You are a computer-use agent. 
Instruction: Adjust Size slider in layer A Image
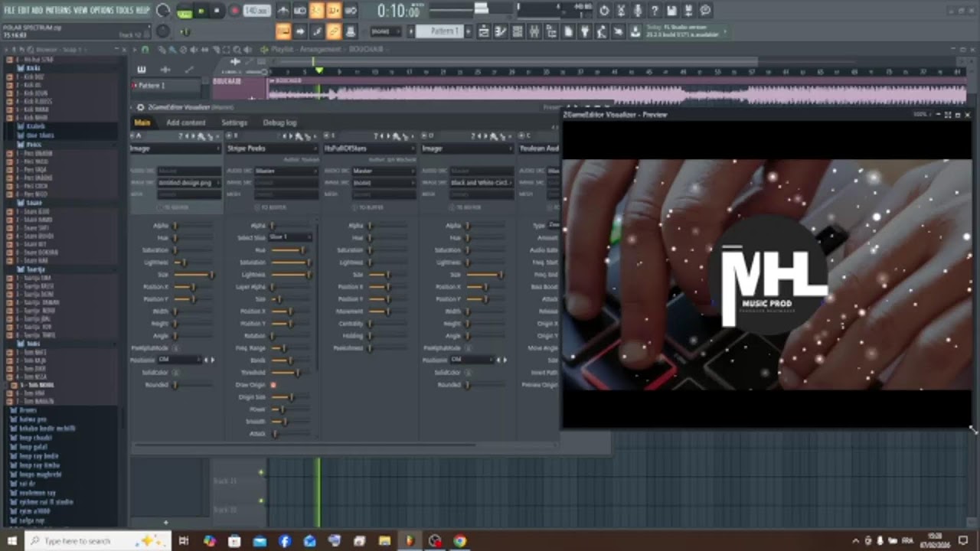click(x=193, y=275)
